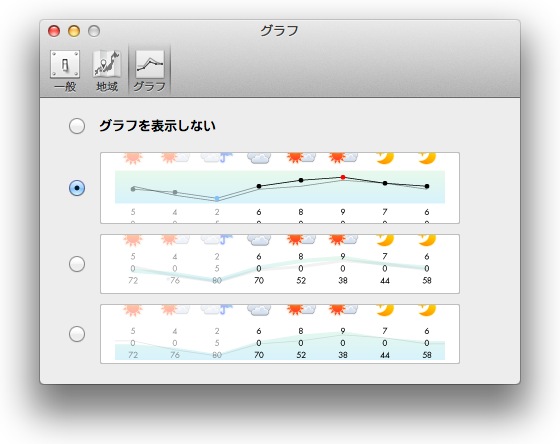Click the グラフを表示しない text label
Image resolution: width=560 pixels, height=444 pixels.
point(157,126)
